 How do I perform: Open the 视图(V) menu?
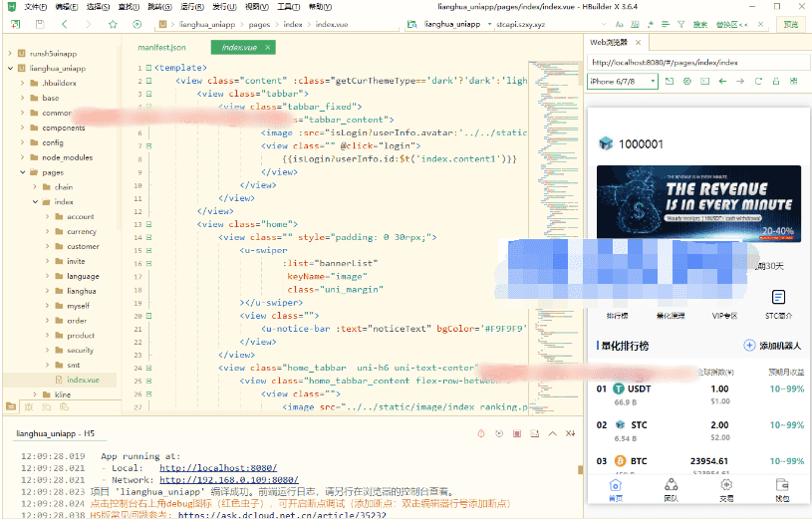[x=256, y=7]
